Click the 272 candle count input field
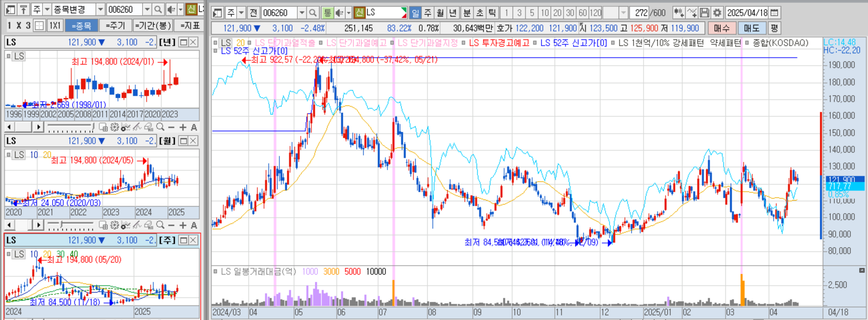The width and height of the screenshot is (868, 320). 639,13
